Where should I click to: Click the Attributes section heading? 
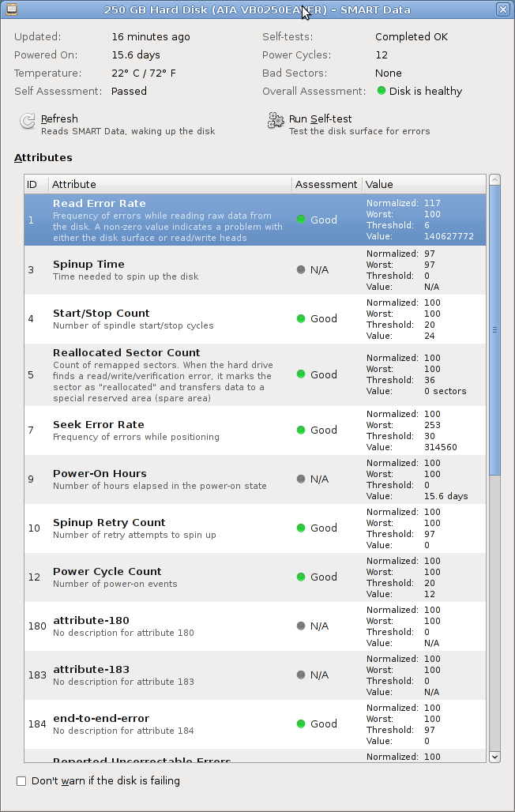point(43,157)
